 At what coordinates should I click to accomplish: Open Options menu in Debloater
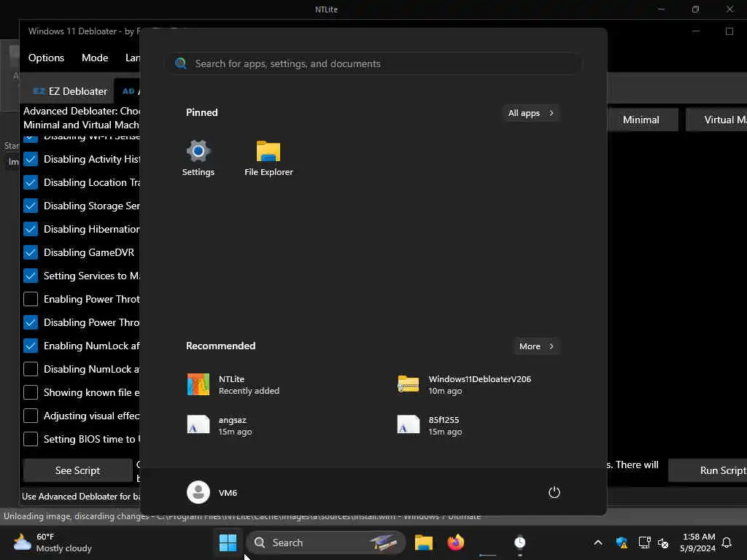tap(46, 58)
